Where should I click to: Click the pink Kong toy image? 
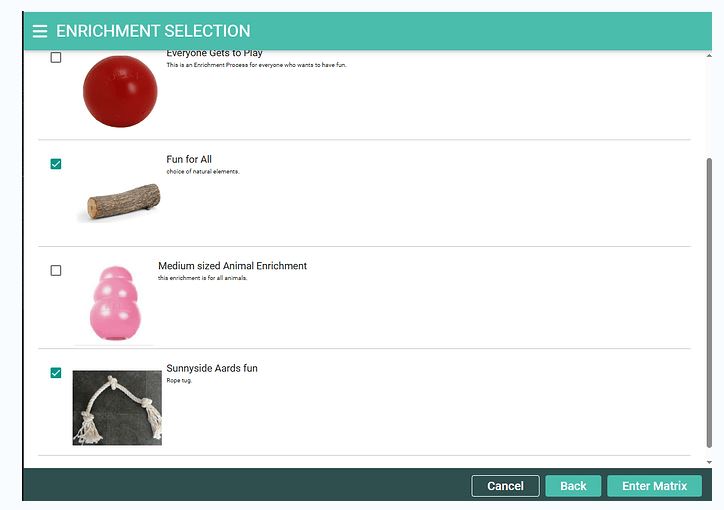pos(114,303)
